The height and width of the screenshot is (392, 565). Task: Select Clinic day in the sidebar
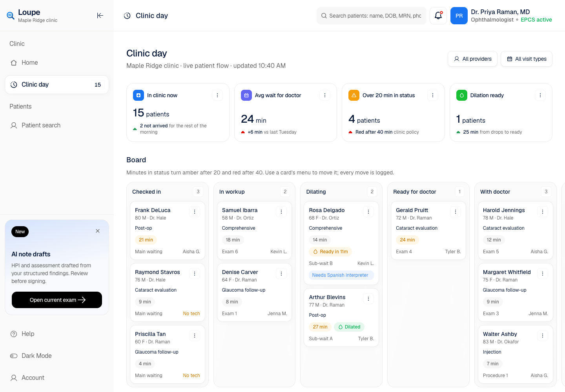click(x=57, y=85)
